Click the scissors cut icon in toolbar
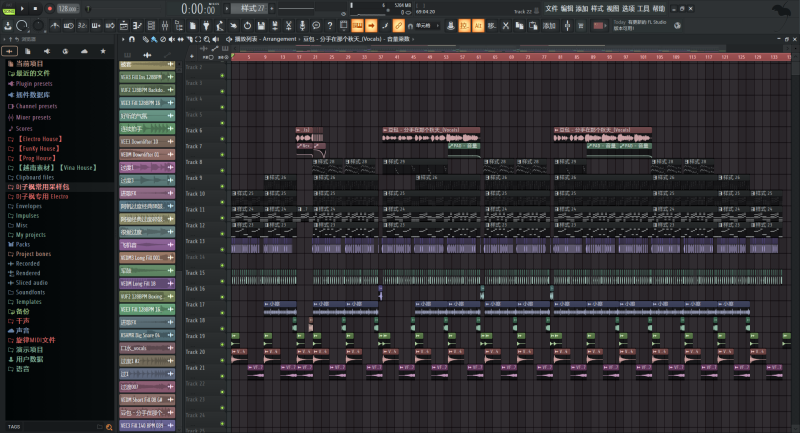 [505, 25]
